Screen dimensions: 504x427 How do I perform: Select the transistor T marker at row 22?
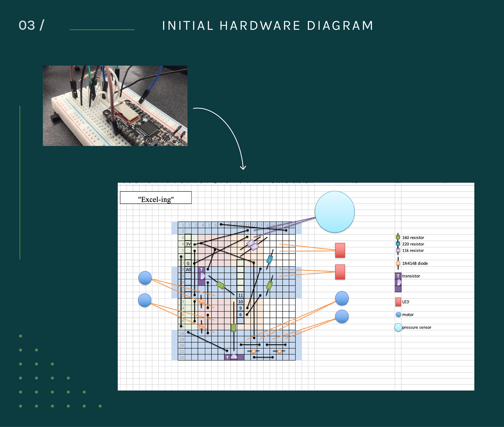tap(227, 357)
